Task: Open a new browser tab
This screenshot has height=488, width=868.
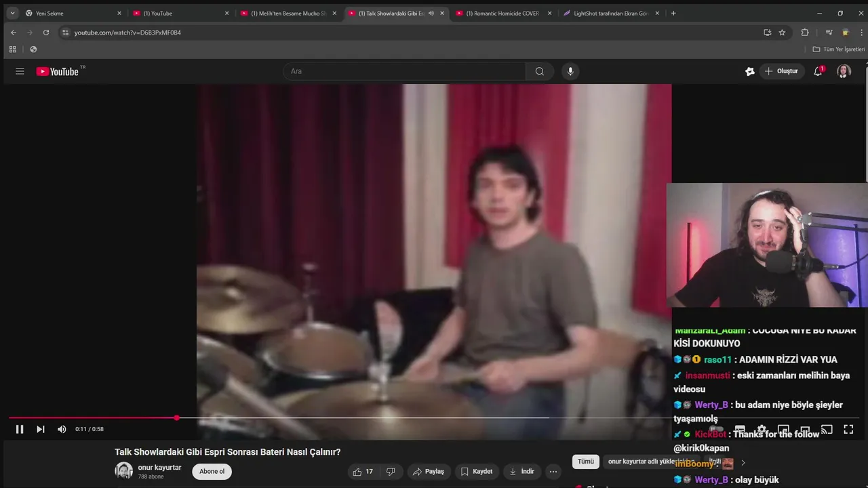Action: click(x=673, y=13)
